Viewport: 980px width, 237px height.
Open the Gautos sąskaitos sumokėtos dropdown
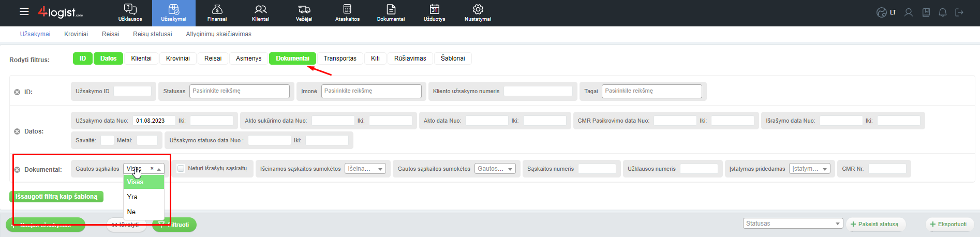tap(495, 169)
